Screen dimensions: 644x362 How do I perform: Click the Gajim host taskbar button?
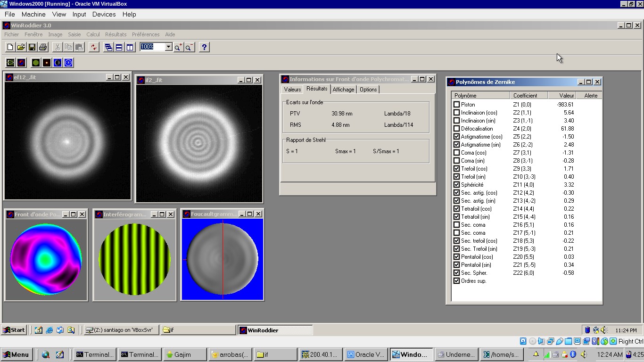pos(185,354)
